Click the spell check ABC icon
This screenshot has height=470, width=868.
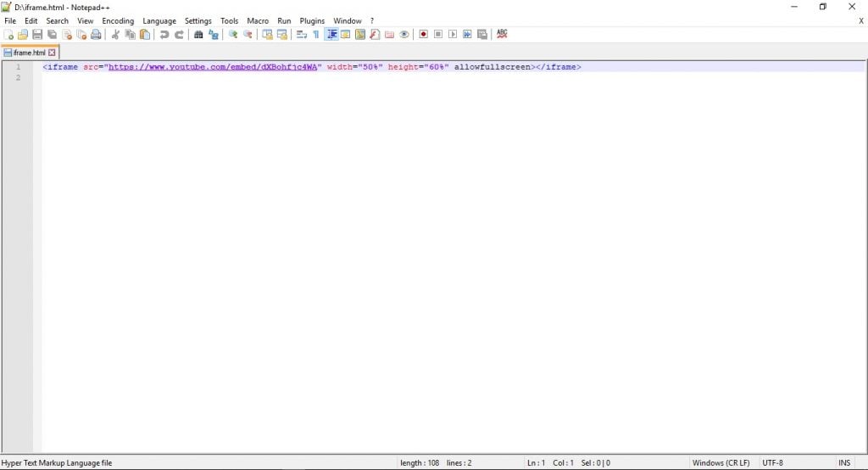(x=502, y=35)
